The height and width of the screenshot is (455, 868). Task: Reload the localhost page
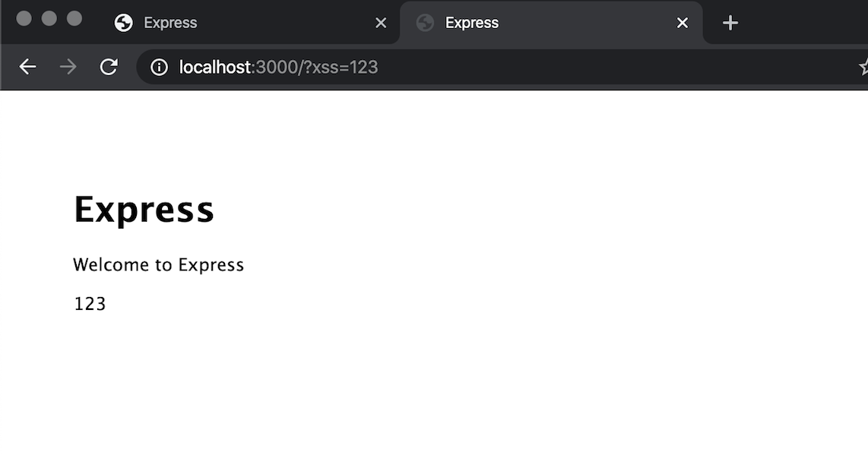point(109,67)
